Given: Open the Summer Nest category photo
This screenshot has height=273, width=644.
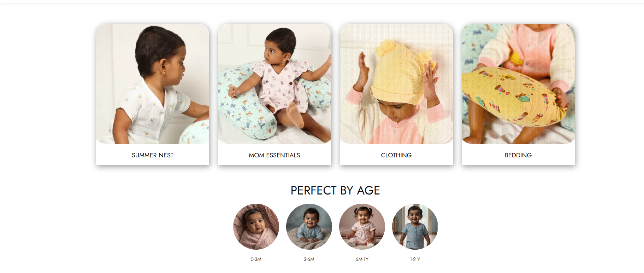Looking at the screenshot, I should [x=153, y=84].
